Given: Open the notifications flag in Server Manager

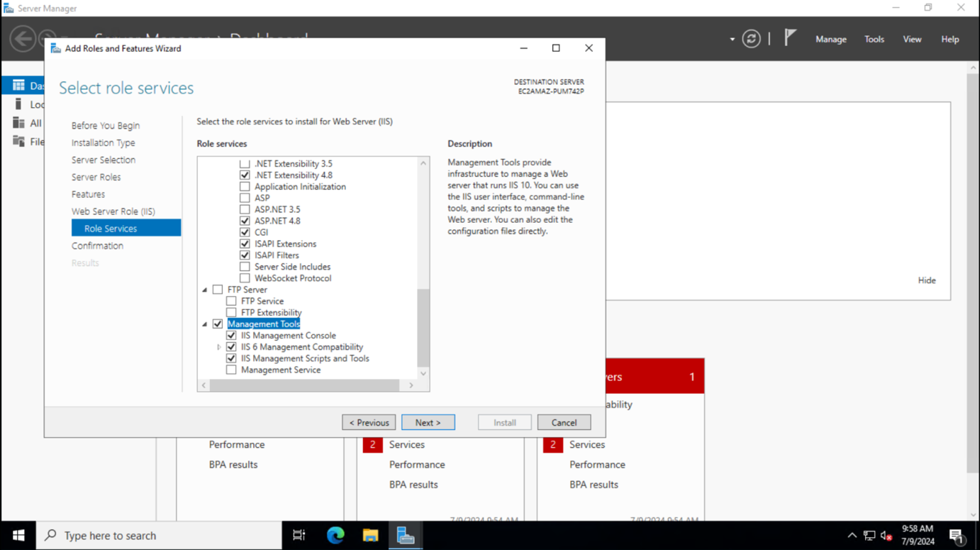Looking at the screenshot, I should (789, 37).
